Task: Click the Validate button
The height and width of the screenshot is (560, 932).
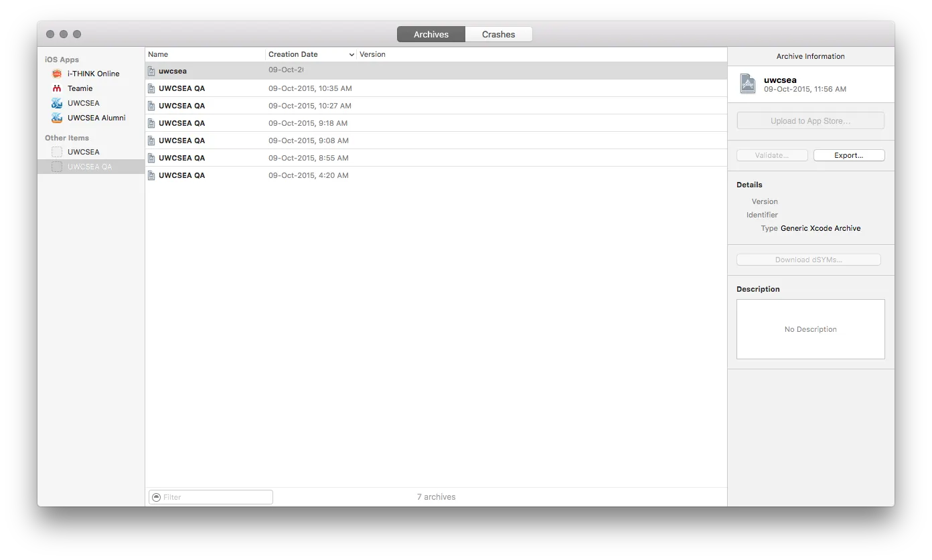Action: pyautogui.click(x=772, y=155)
